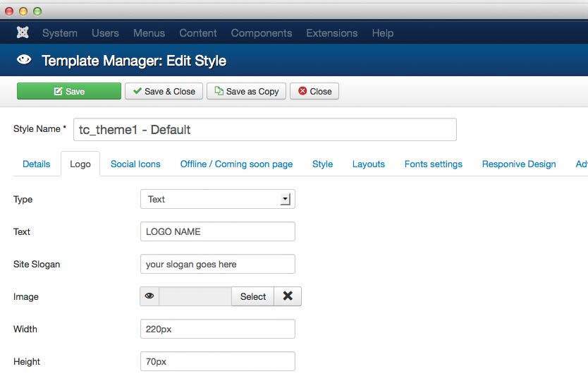Image resolution: width=588 pixels, height=381 pixels.
Task: Open the System menu
Action: [x=59, y=33]
